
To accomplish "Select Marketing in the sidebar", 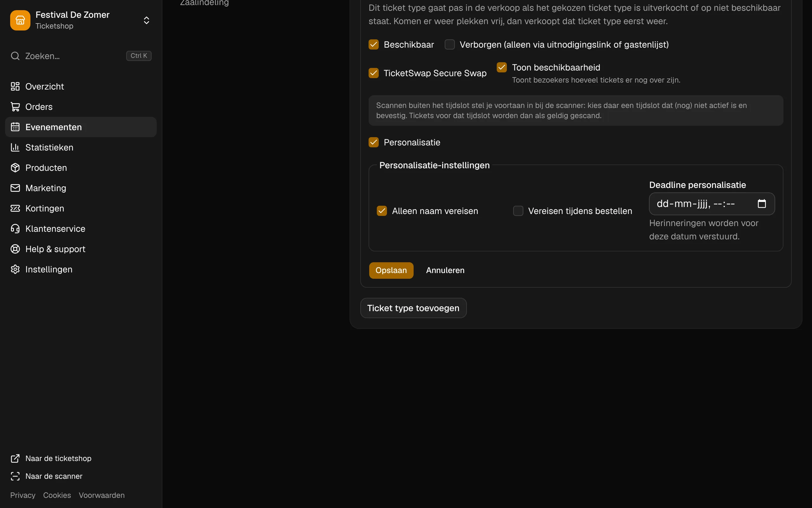I will (x=81, y=188).
